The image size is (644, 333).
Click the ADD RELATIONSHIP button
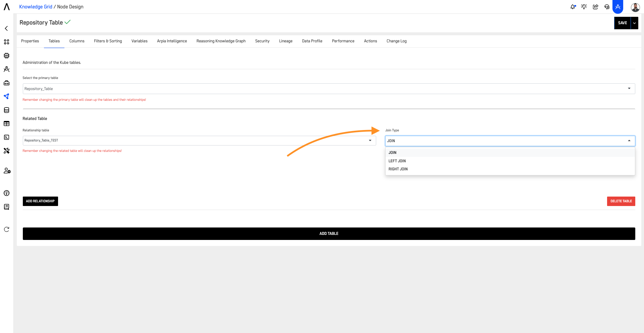(40, 201)
